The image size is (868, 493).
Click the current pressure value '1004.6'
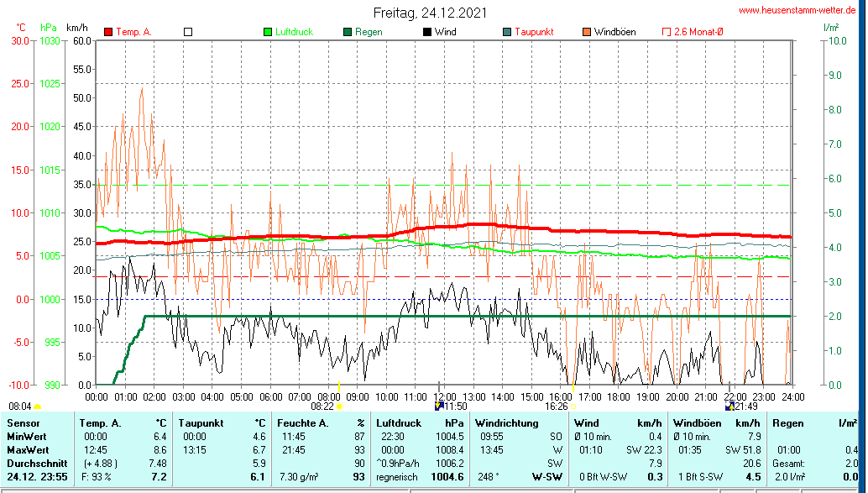tap(447, 477)
